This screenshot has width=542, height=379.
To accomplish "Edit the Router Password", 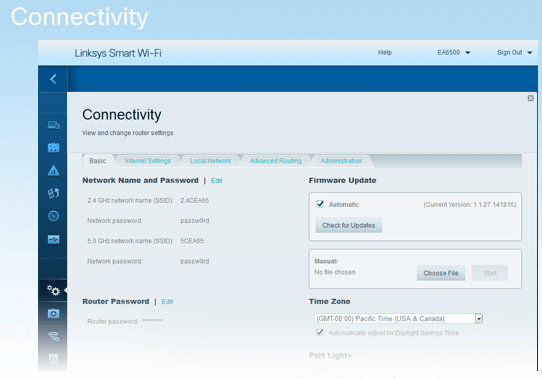I will pos(167,302).
